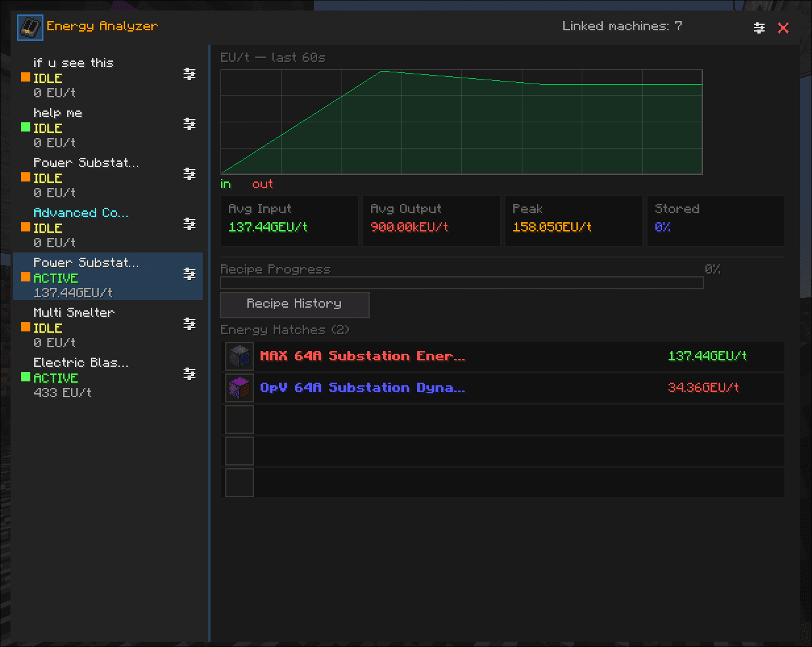Click the Avg Input stat card

[289, 221]
